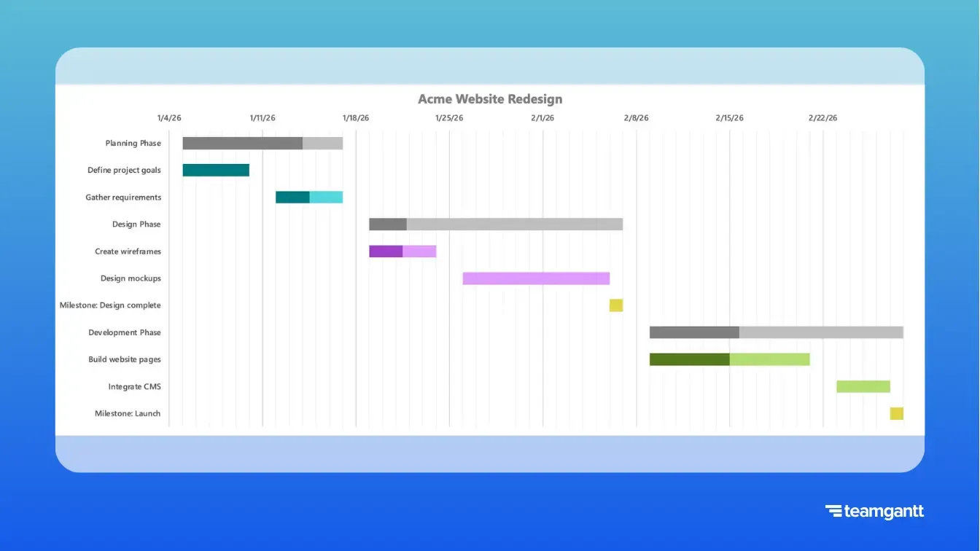Click the teamgantt logo
The width and height of the screenshot is (980, 551).
pyautogui.click(x=874, y=512)
